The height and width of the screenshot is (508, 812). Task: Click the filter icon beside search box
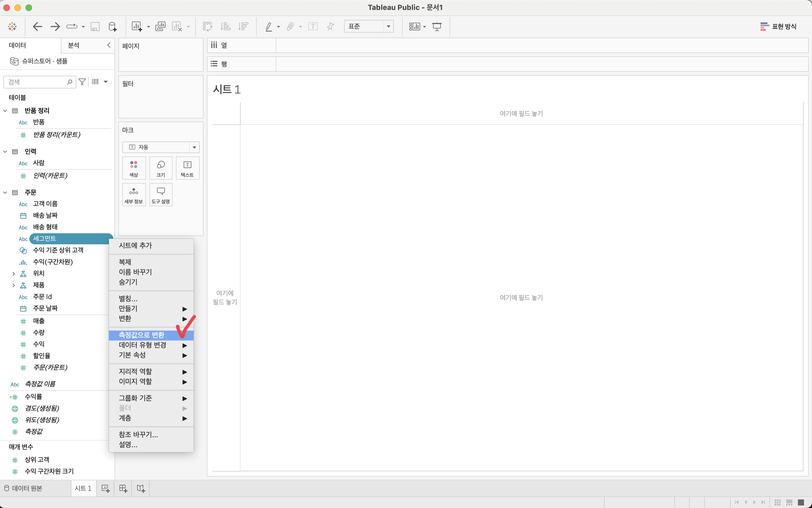82,82
